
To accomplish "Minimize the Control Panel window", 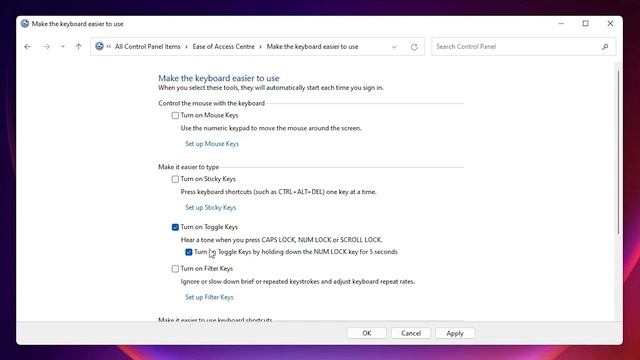I will click(561, 24).
